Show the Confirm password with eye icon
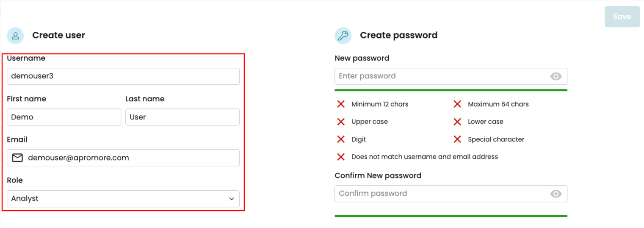 [x=556, y=194]
